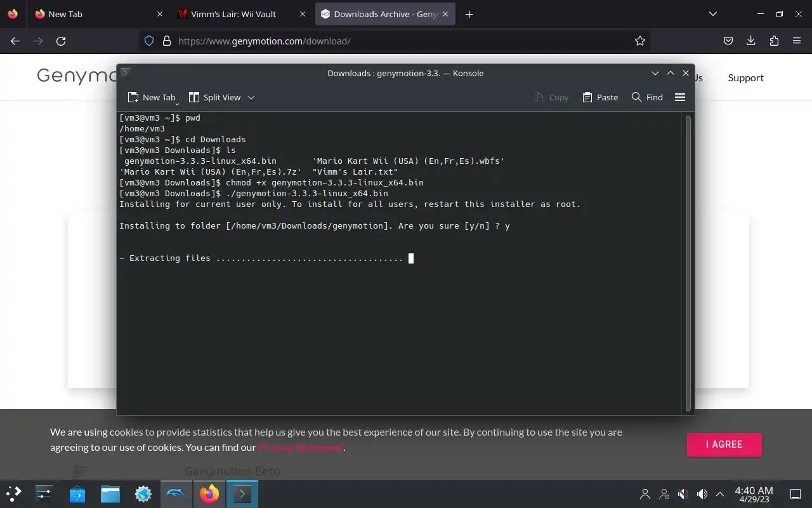The width and height of the screenshot is (812, 508).
Task: Open Find in Konsole toolbar
Action: (647, 97)
